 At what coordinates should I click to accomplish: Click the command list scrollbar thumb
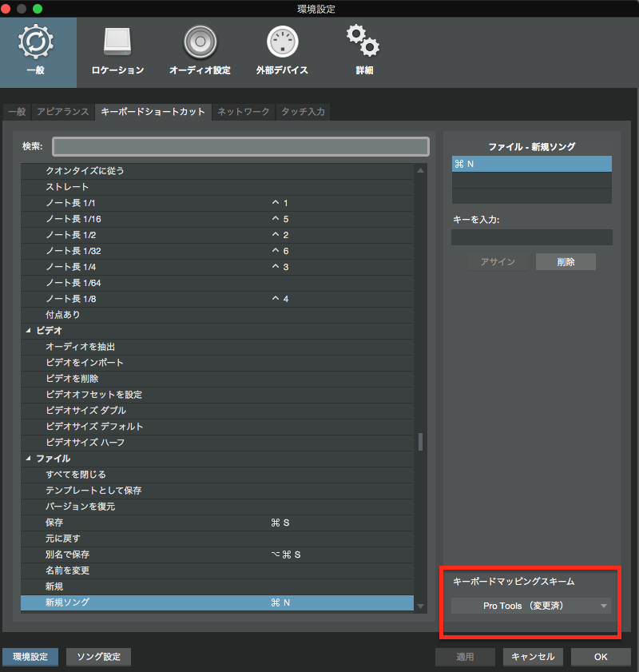[x=421, y=442]
